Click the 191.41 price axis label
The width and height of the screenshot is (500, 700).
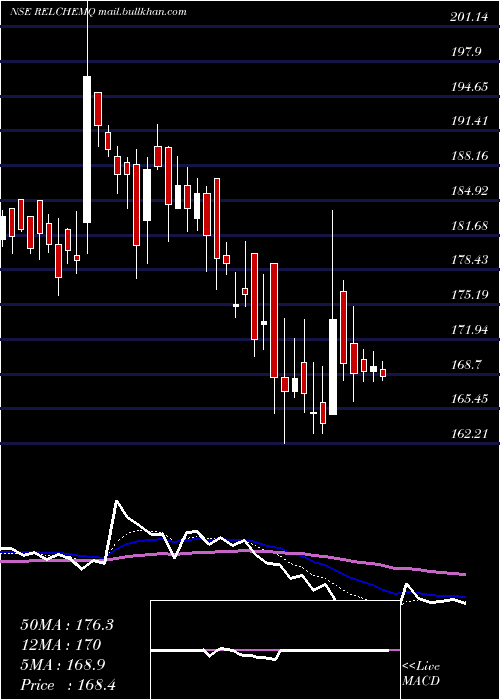click(469, 121)
